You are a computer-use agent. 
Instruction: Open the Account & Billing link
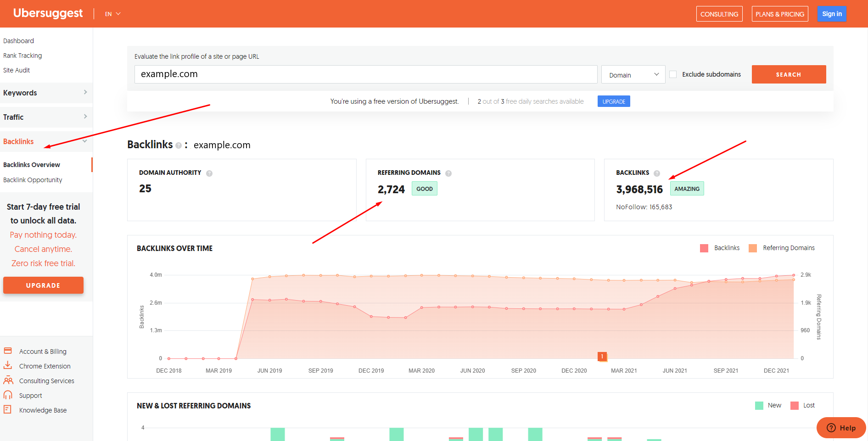[x=43, y=352]
